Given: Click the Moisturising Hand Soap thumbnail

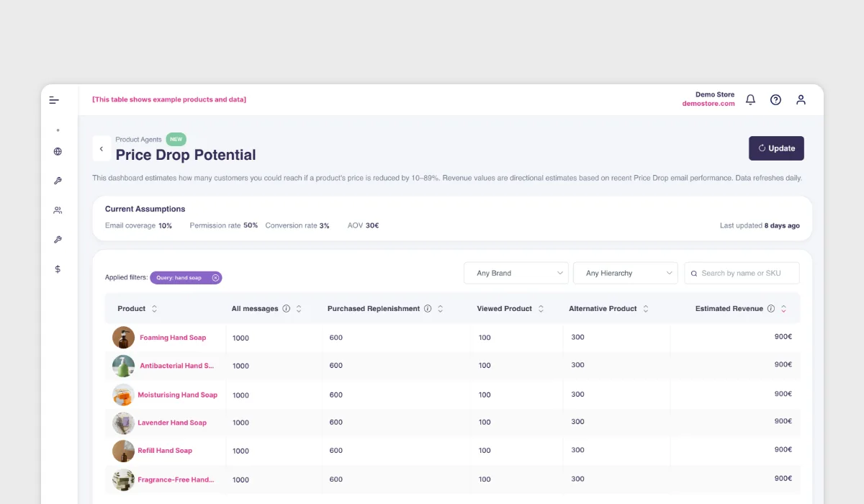Looking at the screenshot, I should click(124, 395).
